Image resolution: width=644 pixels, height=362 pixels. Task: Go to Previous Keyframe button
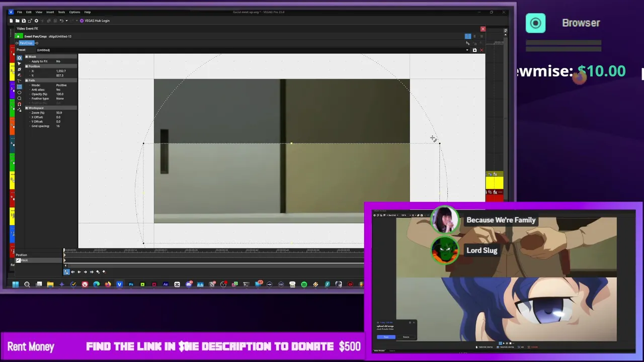(79, 272)
